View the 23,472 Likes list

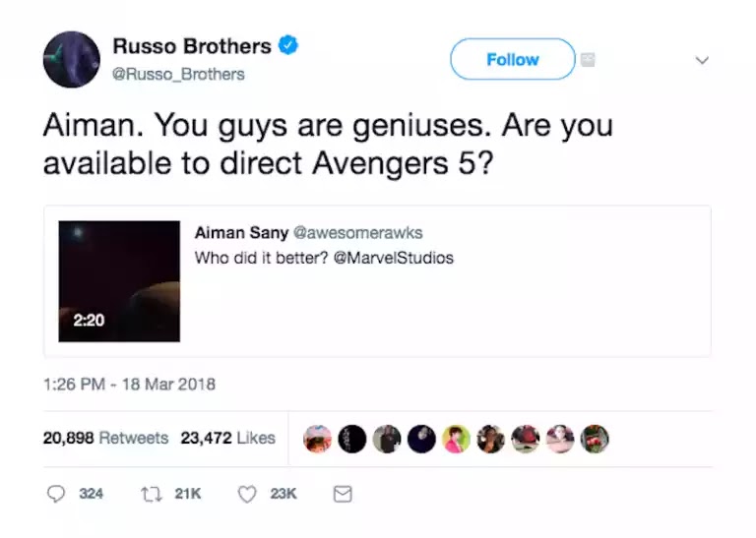coord(227,438)
